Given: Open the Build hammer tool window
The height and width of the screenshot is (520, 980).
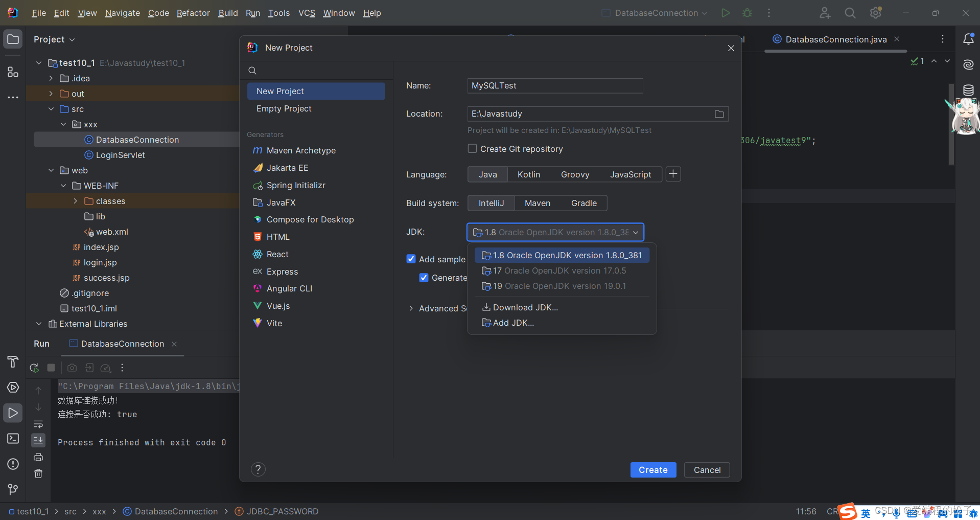Looking at the screenshot, I should pyautogui.click(x=13, y=362).
